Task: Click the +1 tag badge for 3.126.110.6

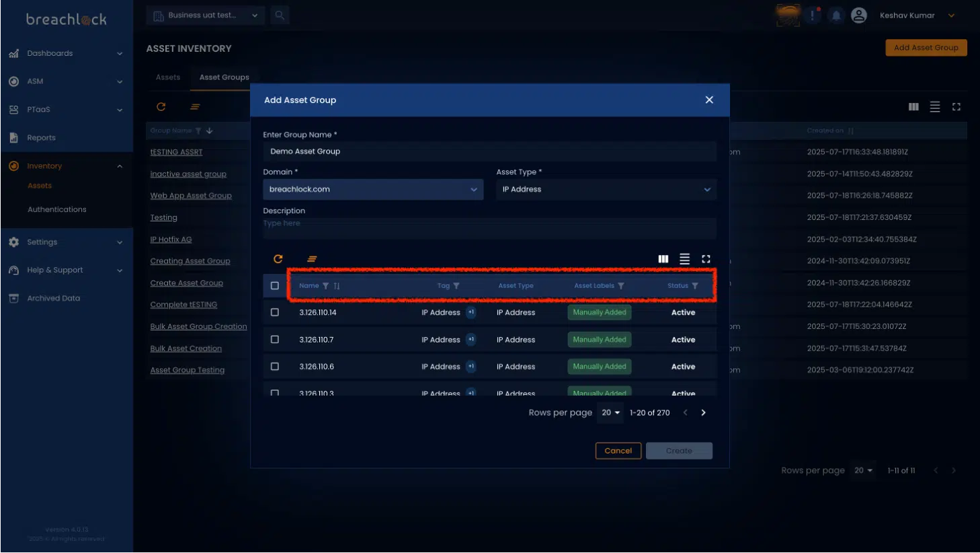Action: coord(471,366)
